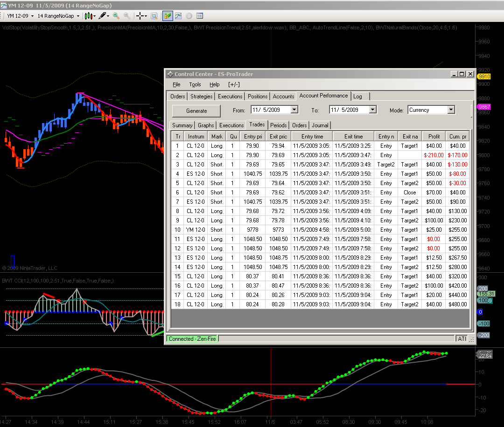
Task: Switch to the Orders main tab
Action: (x=177, y=96)
